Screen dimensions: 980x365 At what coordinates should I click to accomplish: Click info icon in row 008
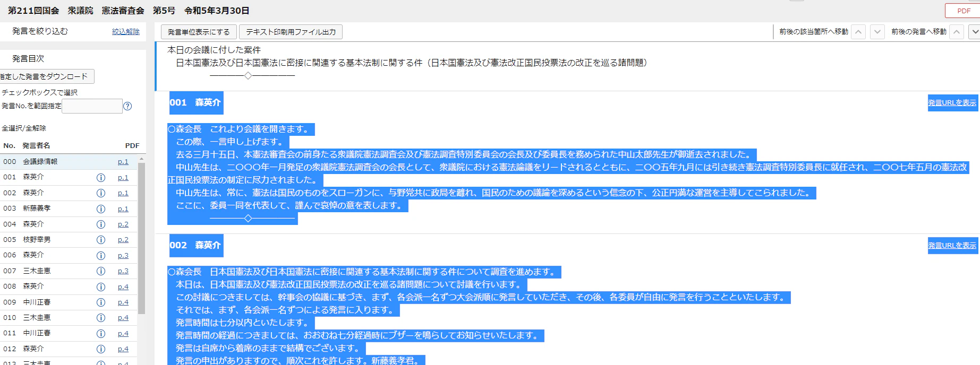101,287
